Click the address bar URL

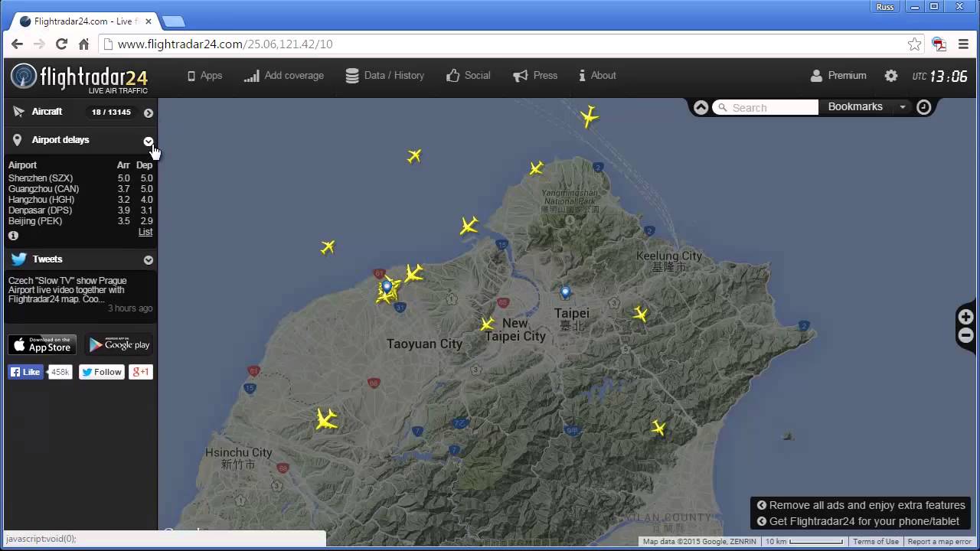coord(225,44)
